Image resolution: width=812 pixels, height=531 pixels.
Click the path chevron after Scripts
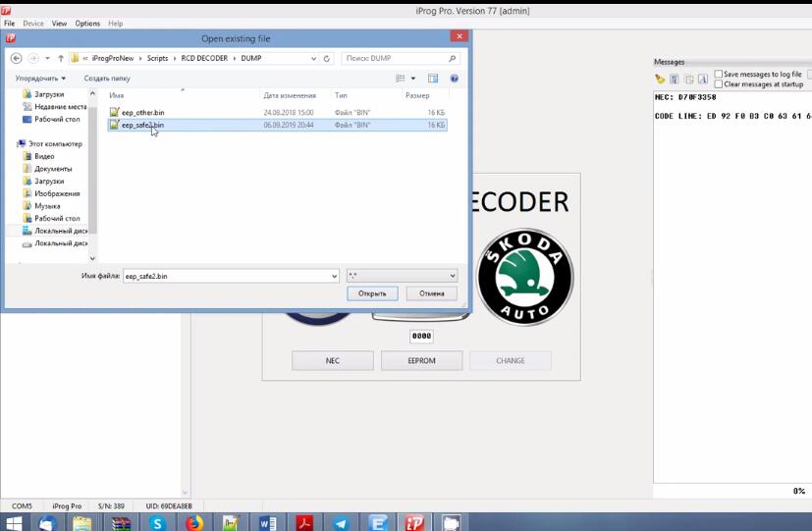175,59
